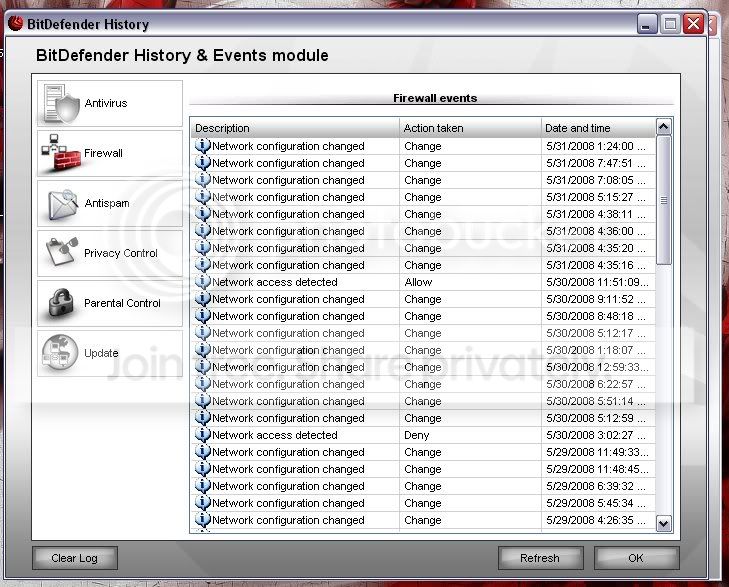Sort by the Description column header

pos(295,128)
